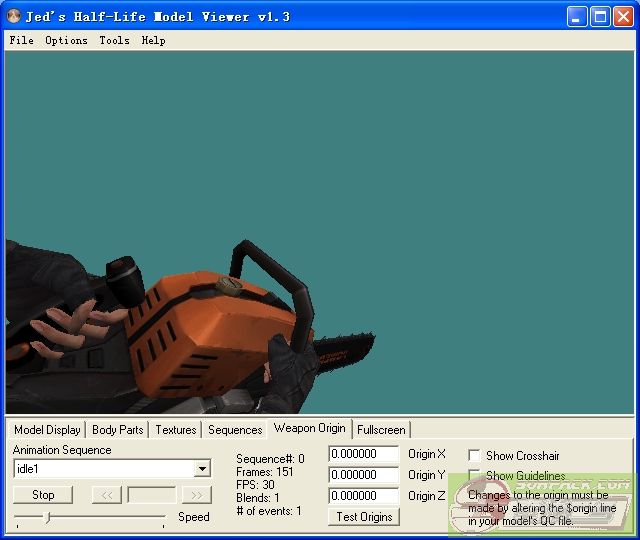This screenshot has height=540, width=640.
Task: Switch to the Body Parts tab
Action: point(117,430)
